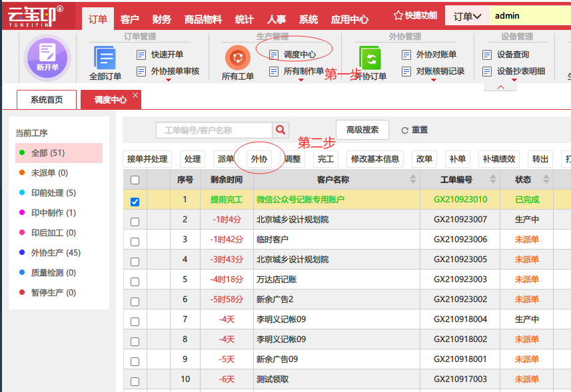Viewport: 571px width, 392px height.
Task: Collapse the ribbon with the up chevron
Action: [x=500, y=87]
